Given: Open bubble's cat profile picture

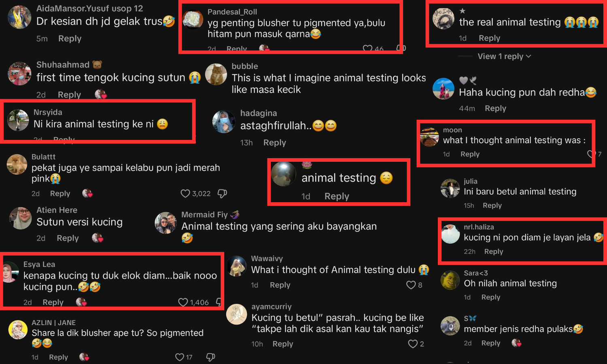Looking at the screenshot, I should tap(216, 74).
